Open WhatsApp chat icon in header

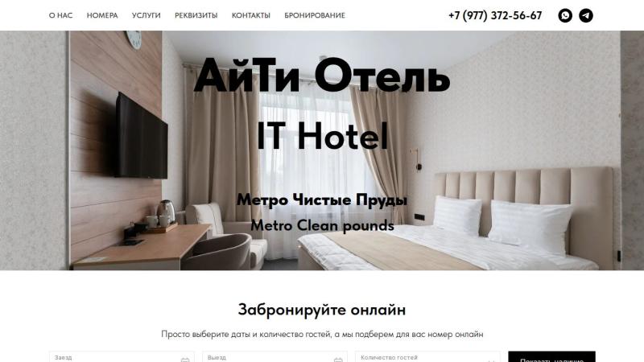(565, 15)
